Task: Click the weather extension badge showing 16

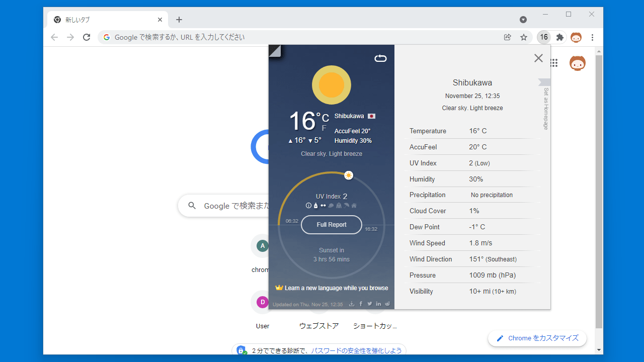Action: [544, 37]
